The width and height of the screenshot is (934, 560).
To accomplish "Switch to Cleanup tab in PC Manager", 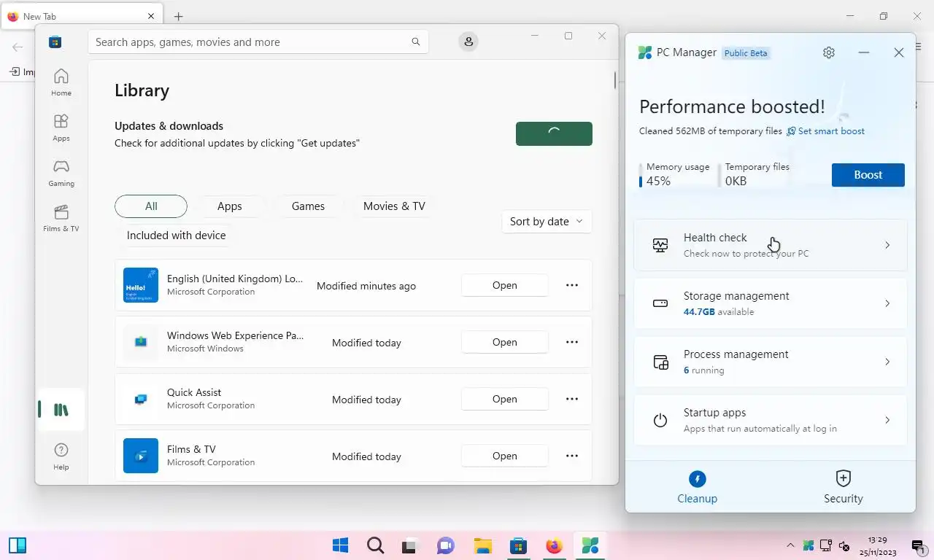I will pos(698,487).
